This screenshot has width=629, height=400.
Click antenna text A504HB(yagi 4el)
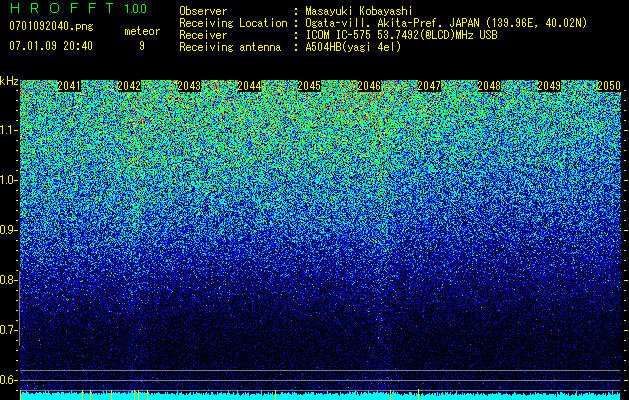353,47
